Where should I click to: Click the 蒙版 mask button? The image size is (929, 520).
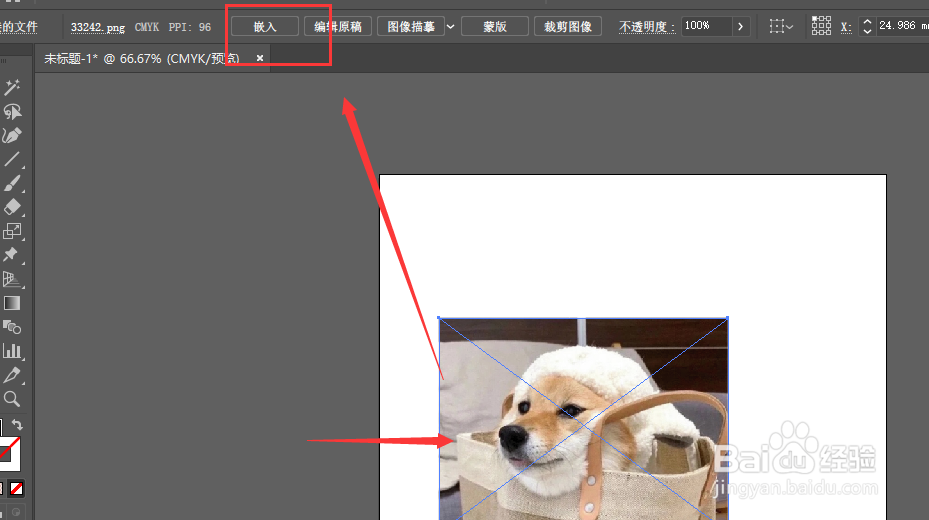[495, 27]
